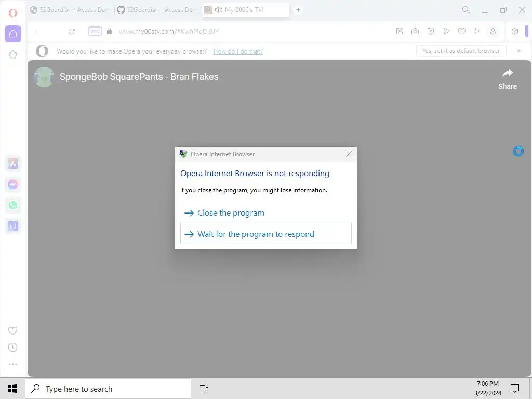Mute the My 2000's TV tab speaker

click(219, 10)
